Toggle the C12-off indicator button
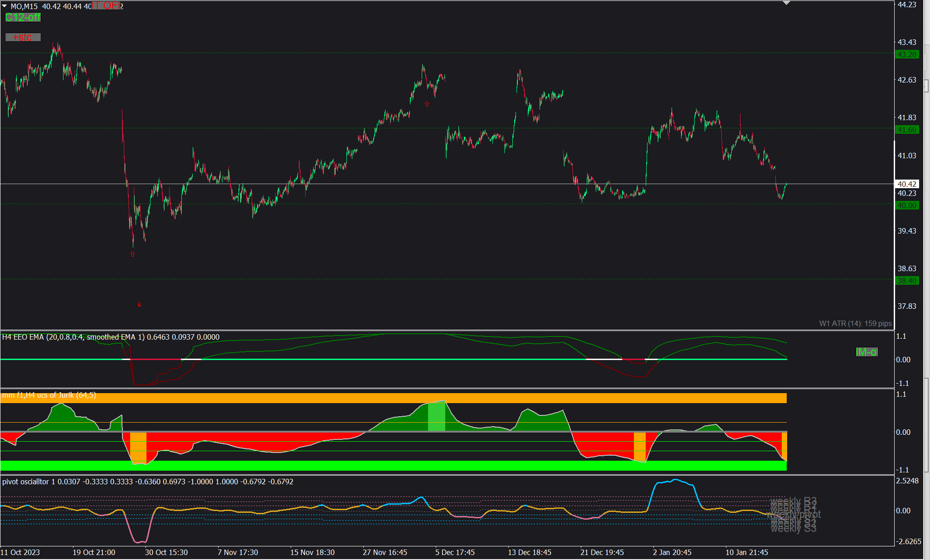 23,18
